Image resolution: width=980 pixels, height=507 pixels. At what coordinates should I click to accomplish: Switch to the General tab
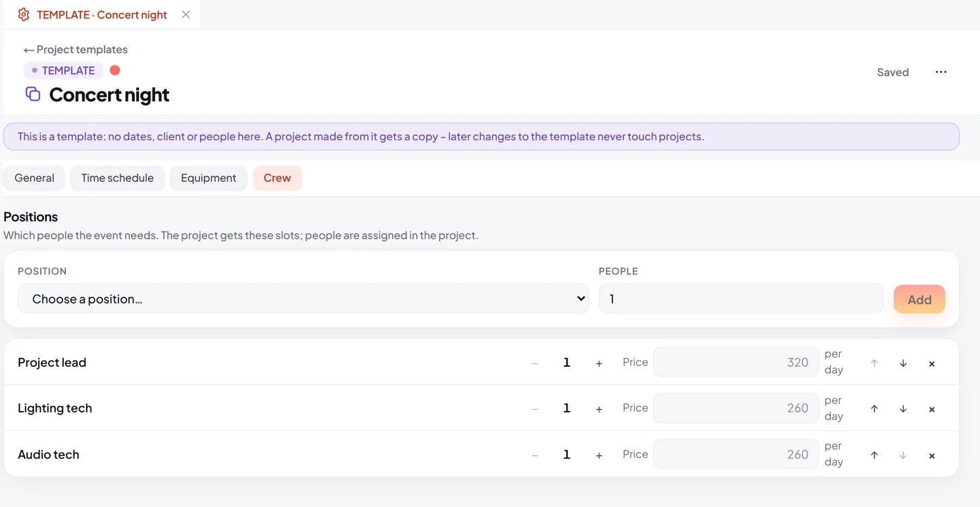(34, 178)
